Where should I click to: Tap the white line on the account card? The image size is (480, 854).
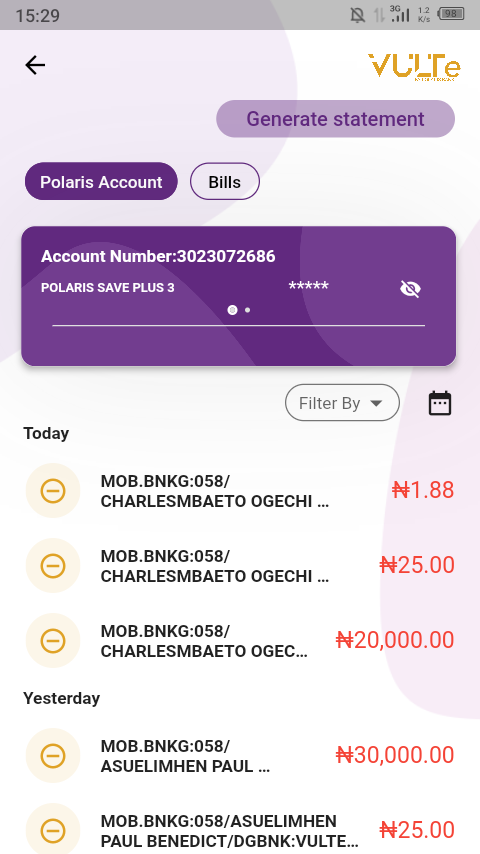(x=239, y=326)
